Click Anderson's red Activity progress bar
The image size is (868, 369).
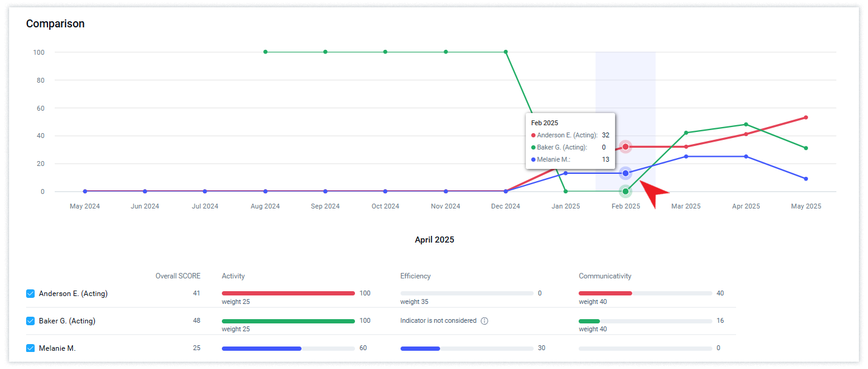click(288, 294)
